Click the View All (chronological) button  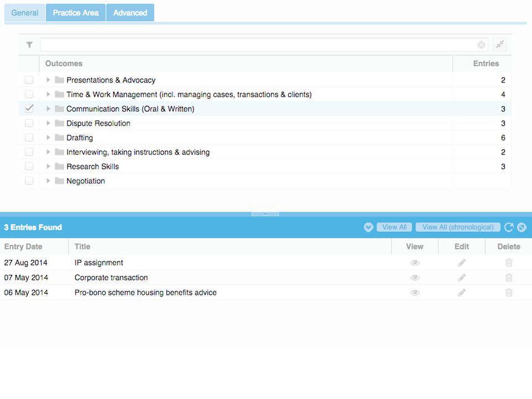458,227
